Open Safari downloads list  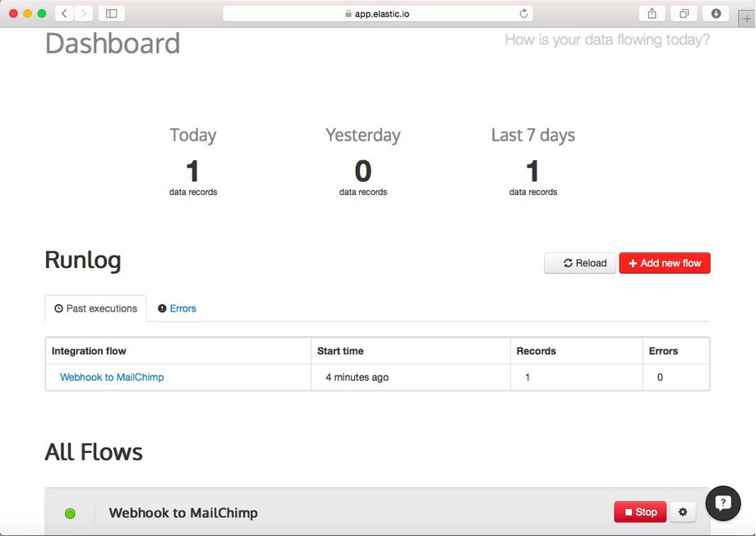tap(716, 13)
